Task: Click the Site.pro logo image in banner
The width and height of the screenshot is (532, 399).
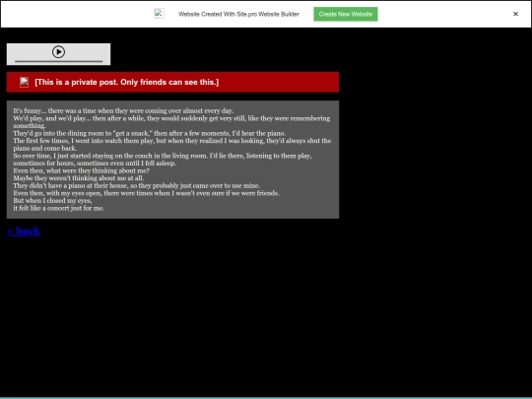Action: (160, 14)
